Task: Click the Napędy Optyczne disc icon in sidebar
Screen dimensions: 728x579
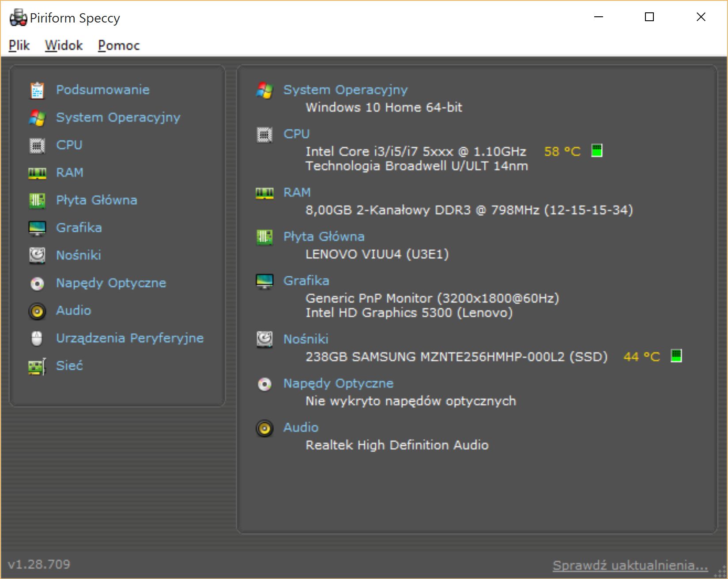Action: pos(37,283)
